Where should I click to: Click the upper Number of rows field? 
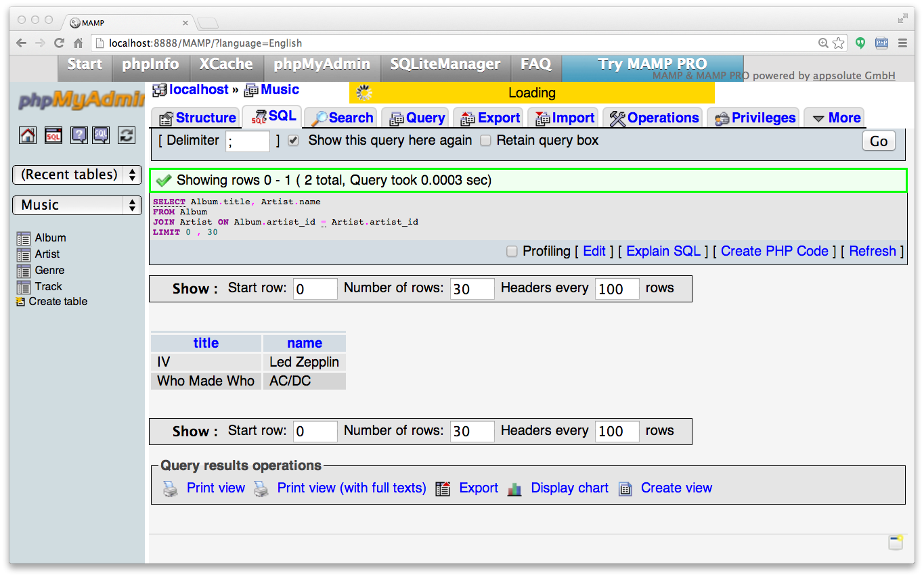(x=472, y=289)
